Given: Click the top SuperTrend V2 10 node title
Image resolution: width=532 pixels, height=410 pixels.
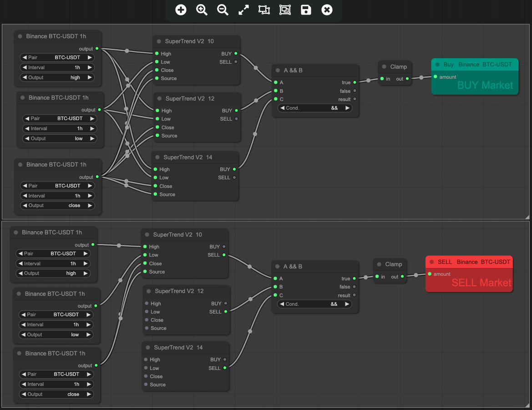Looking at the screenshot, I should (189, 41).
